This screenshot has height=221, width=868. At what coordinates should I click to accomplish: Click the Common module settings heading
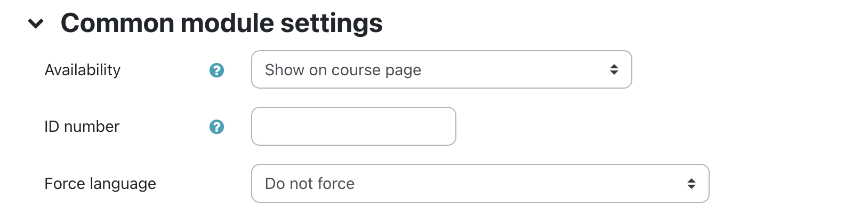click(x=221, y=23)
